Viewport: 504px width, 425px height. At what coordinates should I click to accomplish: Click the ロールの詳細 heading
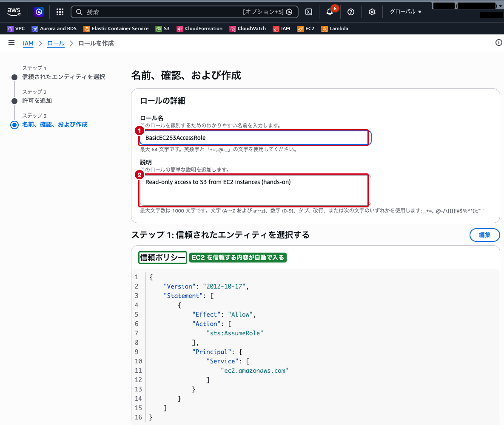pyautogui.click(x=162, y=101)
